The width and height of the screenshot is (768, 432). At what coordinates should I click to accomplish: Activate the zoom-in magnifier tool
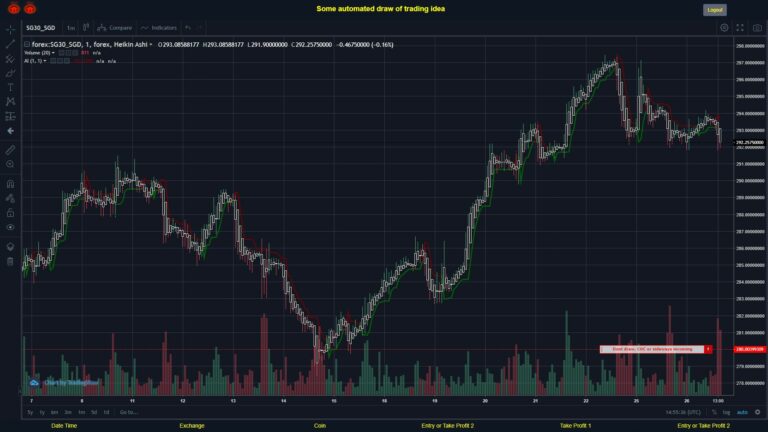click(10, 164)
